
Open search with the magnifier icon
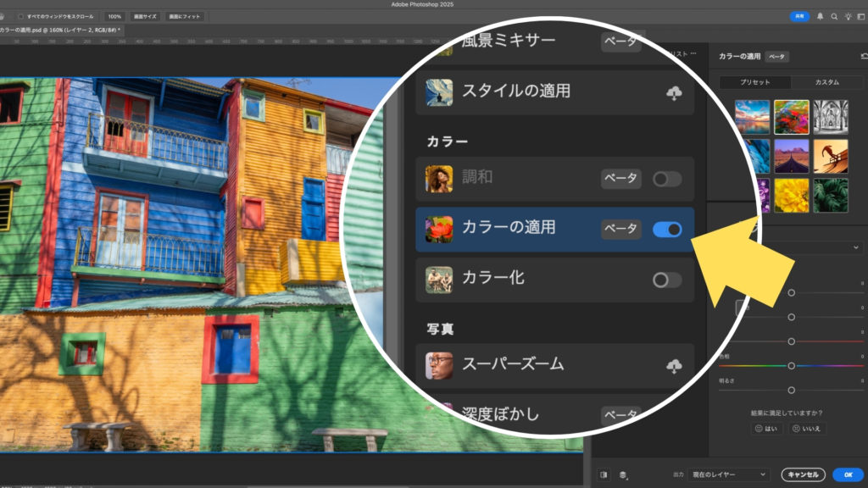[x=834, y=16]
